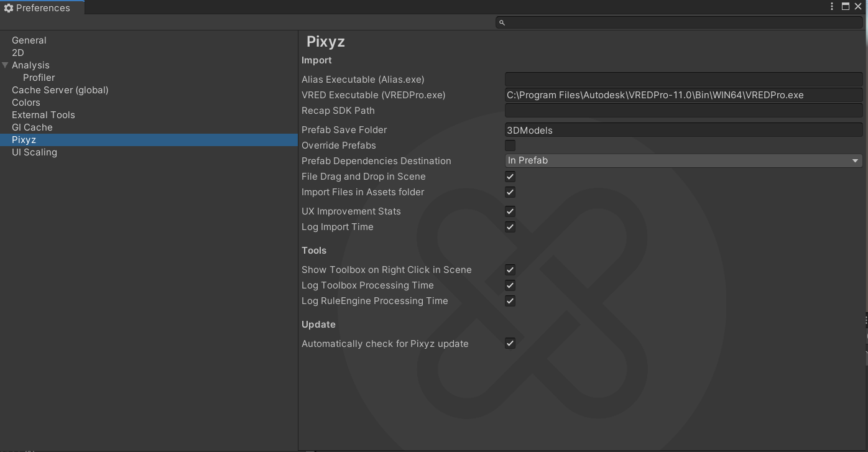Click the search magnifier icon
Screen dimensions: 868x452
[x=502, y=22]
